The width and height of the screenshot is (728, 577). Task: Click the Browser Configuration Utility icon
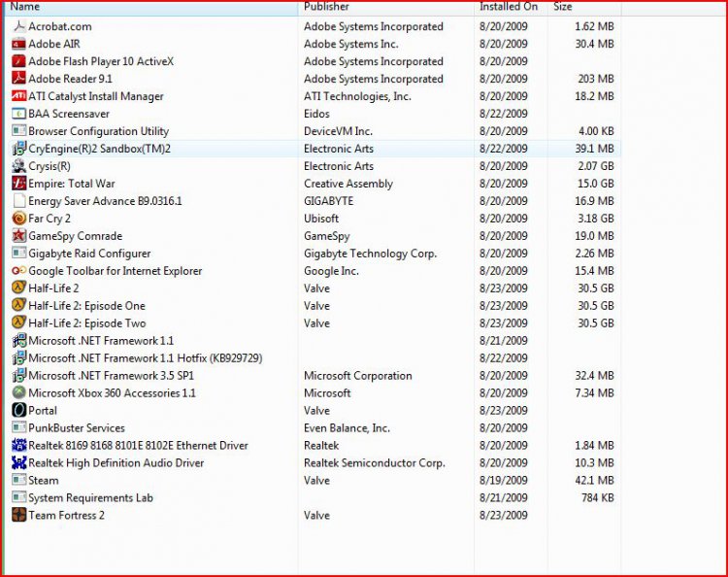click(19, 131)
